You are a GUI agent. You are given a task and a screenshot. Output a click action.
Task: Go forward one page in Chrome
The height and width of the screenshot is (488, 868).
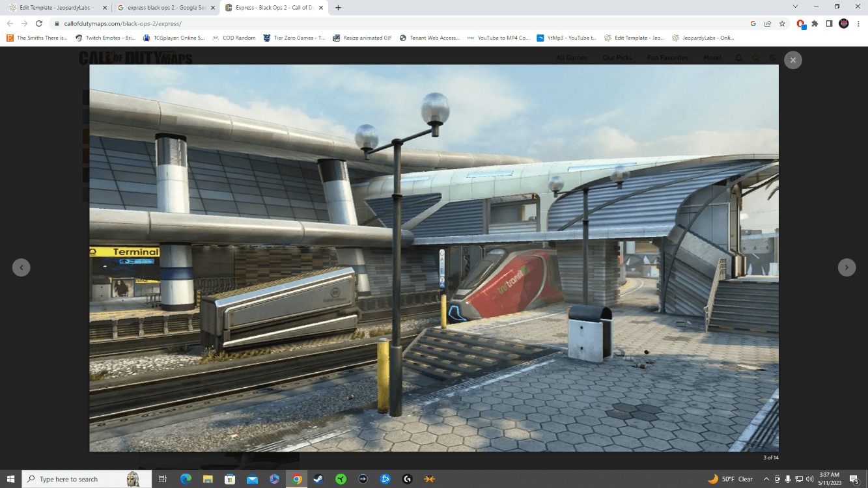tap(24, 23)
